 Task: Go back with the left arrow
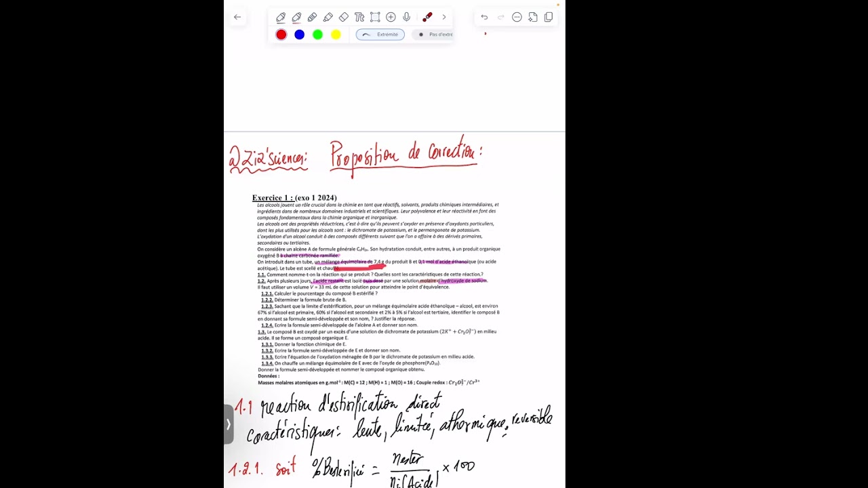pos(237,17)
